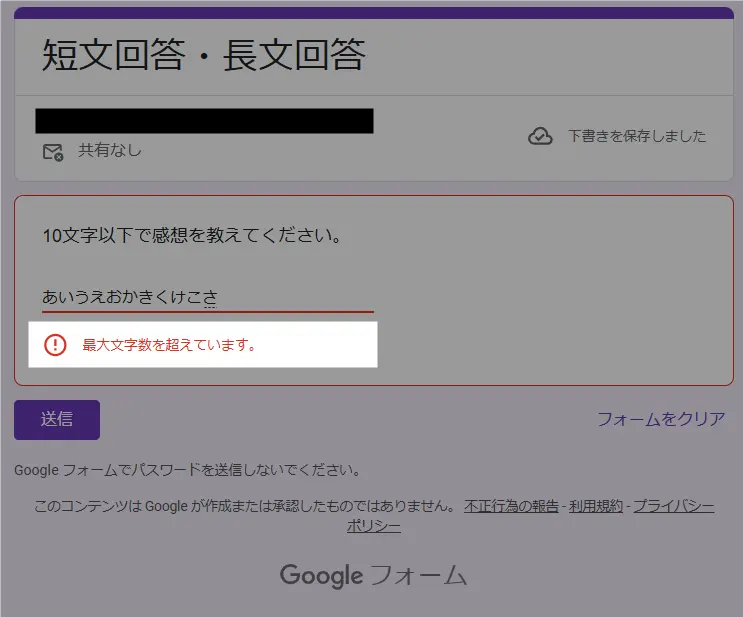The height and width of the screenshot is (617, 743).
Task: Click the cloud draft-saved icon
Action: coord(540,136)
